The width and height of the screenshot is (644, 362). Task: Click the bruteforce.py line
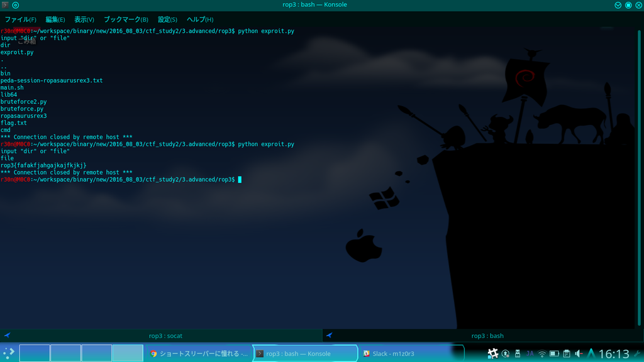(22, 109)
